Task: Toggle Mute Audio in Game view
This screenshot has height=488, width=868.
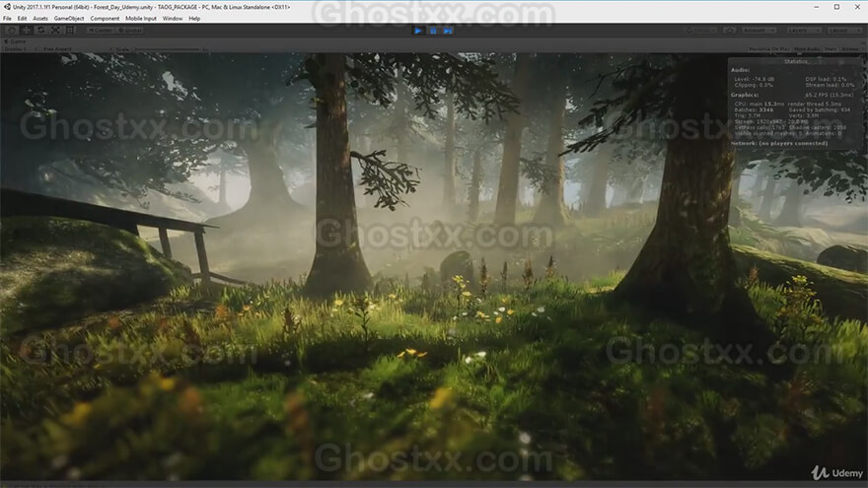Action: coord(807,48)
